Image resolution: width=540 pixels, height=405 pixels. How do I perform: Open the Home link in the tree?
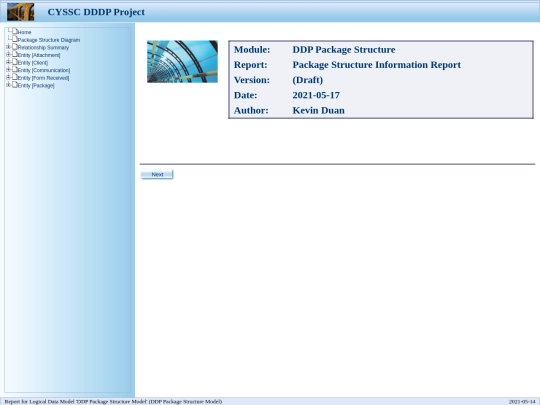point(24,32)
